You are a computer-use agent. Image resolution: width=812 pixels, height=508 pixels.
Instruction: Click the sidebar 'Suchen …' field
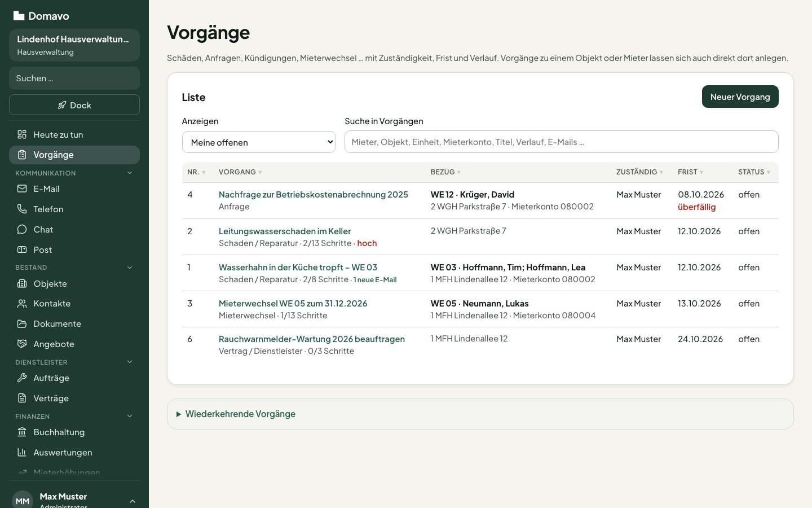[74, 78]
